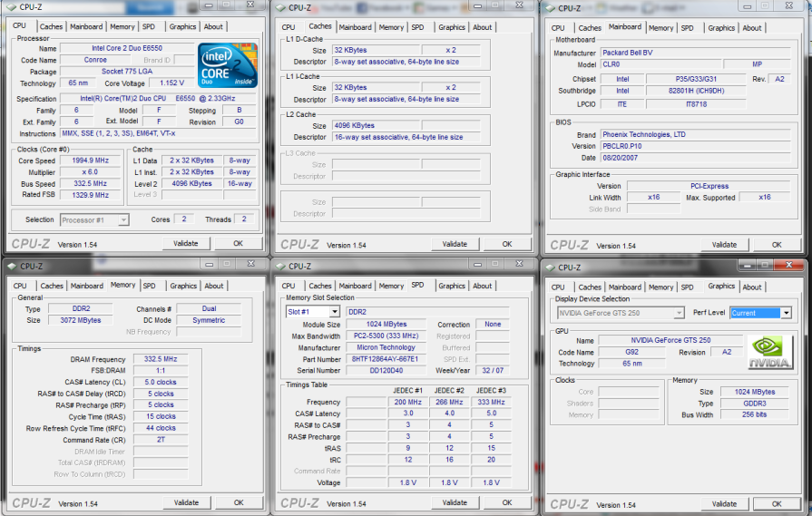Select the About tab in the top-right window
The image size is (812, 516).
752,28
